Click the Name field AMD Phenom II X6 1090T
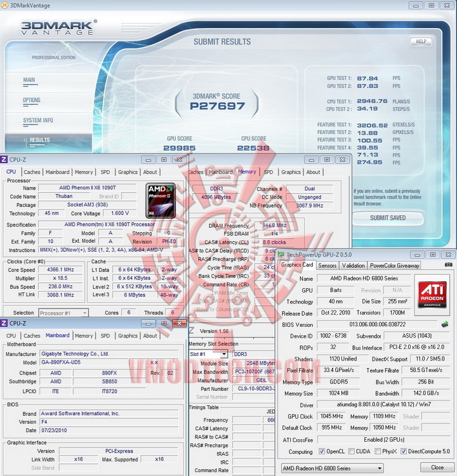 tap(88, 188)
